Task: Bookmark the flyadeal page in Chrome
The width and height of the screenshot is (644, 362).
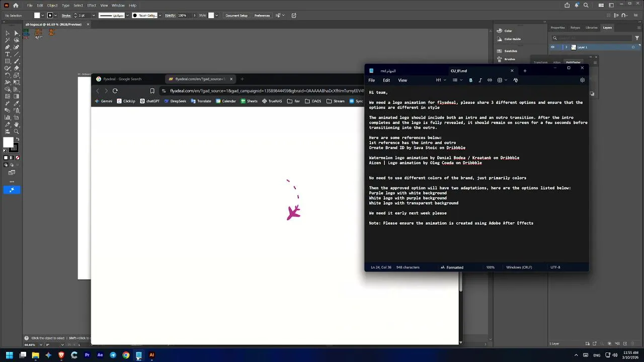Action: click(152, 91)
